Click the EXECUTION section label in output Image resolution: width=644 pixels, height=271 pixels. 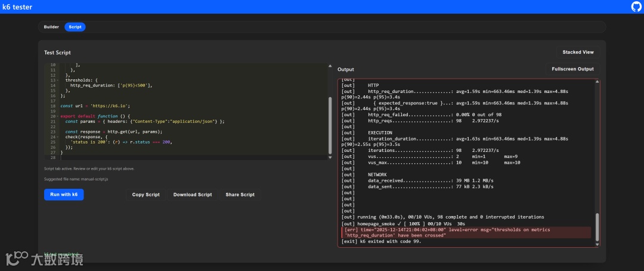pyautogui.click(x=380, y=133)
